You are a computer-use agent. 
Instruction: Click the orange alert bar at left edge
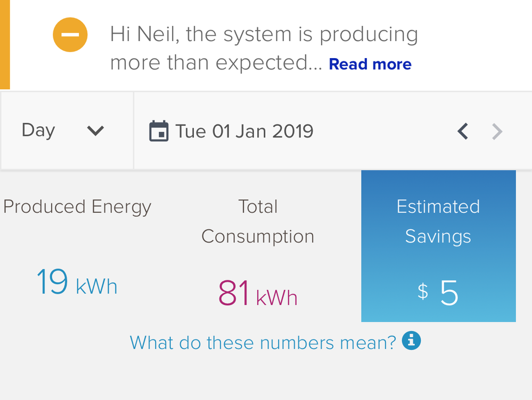click(x=5, y=44)
